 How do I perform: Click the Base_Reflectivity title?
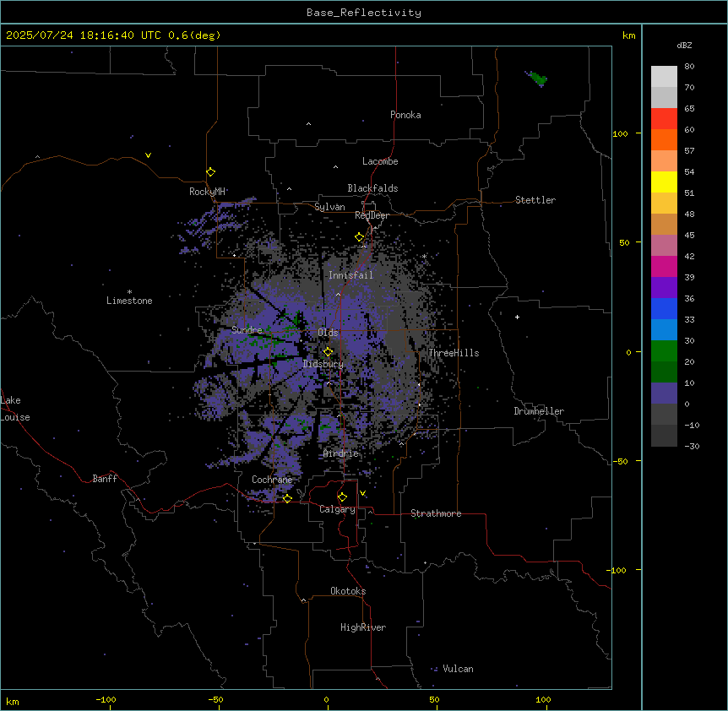click(x=364, y=13)
